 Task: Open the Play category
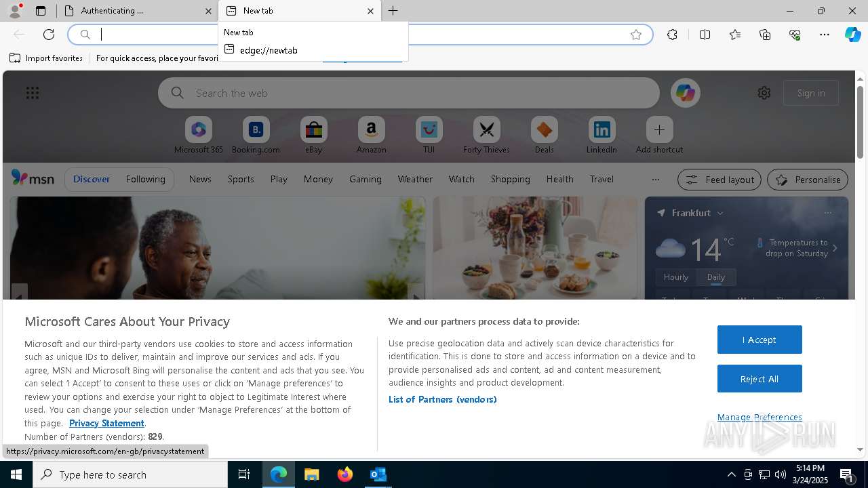coord(279,179)
